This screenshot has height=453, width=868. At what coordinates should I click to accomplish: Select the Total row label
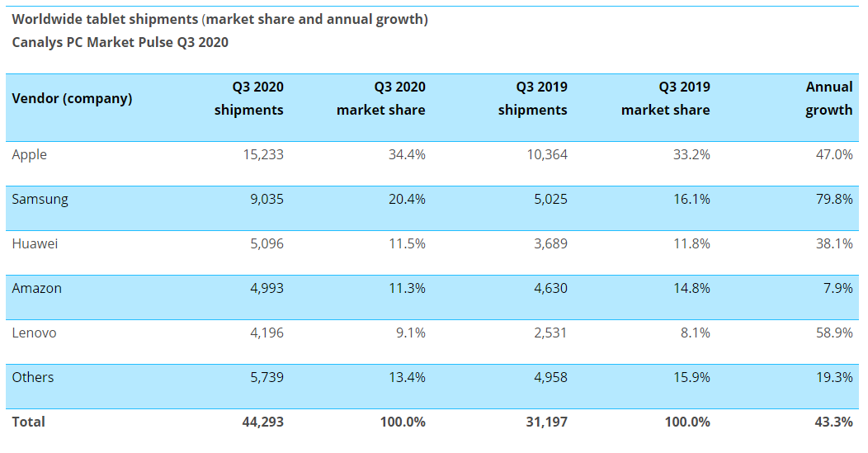pos(28,422)
